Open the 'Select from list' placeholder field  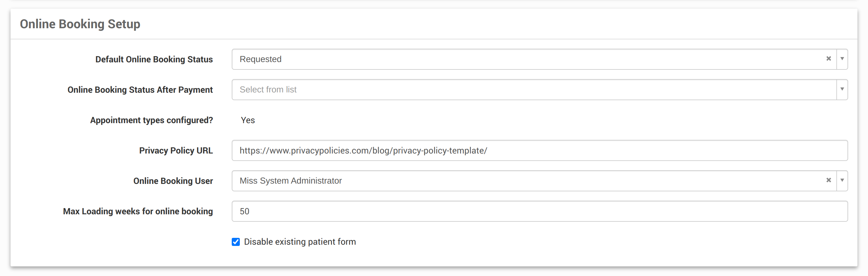coord(505,90)
